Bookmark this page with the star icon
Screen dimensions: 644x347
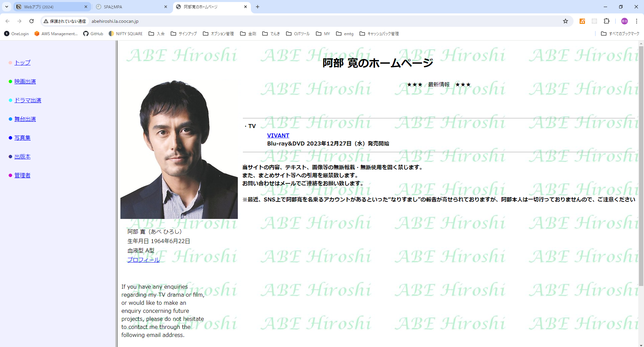[566, 21]
